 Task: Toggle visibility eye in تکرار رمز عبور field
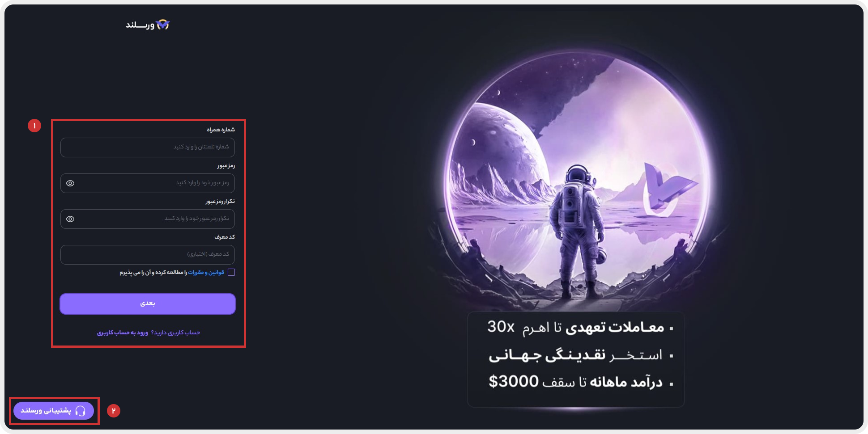[x=70, y=219]
